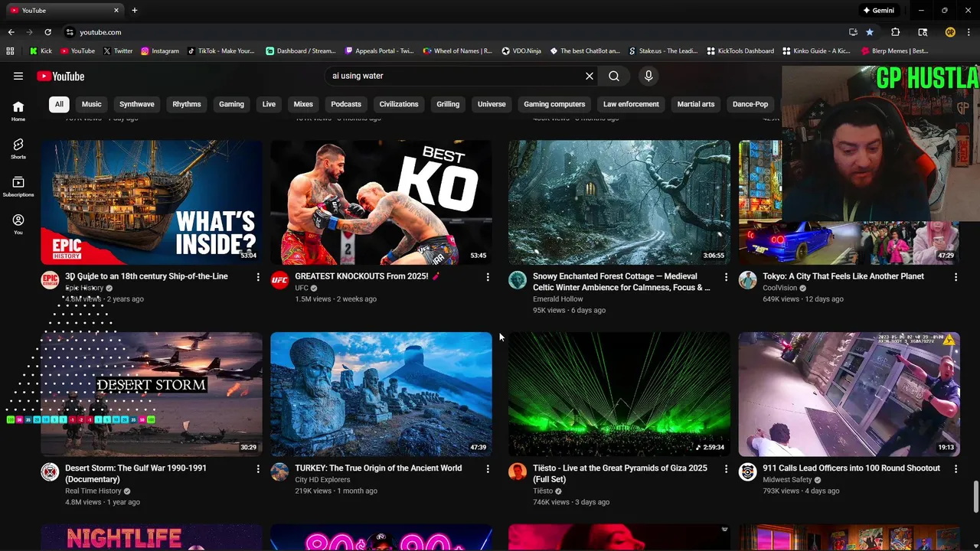Play the Tiësto green laser thumbnail
Image resolution: width=980 pixels, height=551 pixels.
[619, 394]
